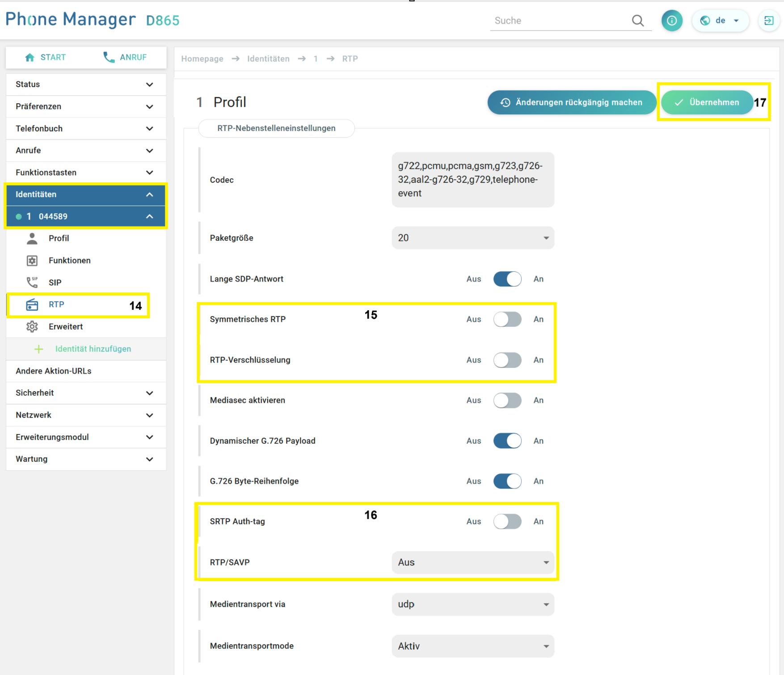Screen dimensions: 784x675
Task: Expand Erweiterungsmodul section chevron
Action: coord(150,437)
